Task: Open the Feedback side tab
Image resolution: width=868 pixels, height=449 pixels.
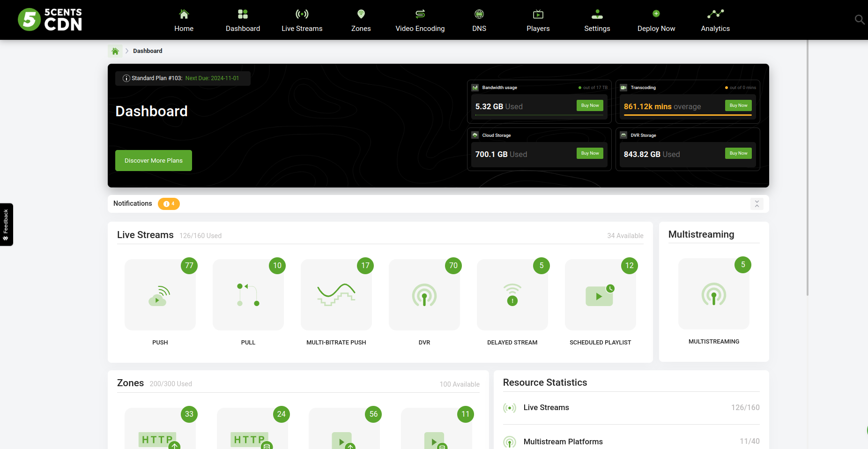Action: [x=6, y=224]
